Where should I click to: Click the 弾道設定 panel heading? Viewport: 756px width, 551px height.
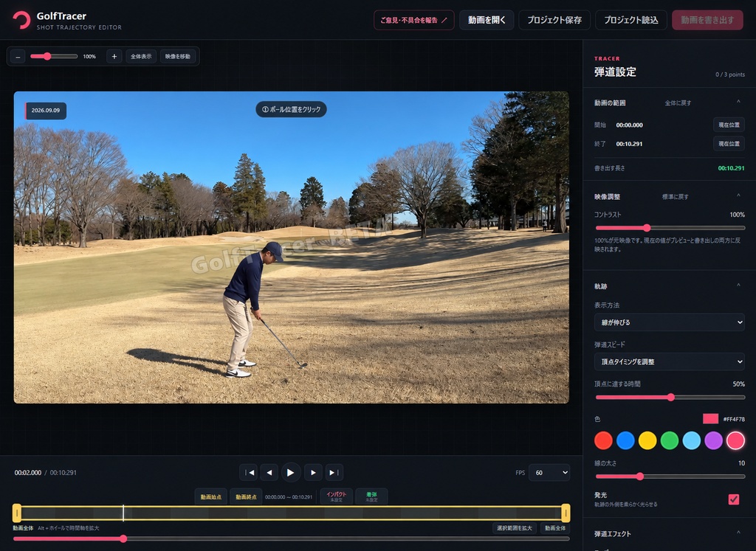point(615,72)
